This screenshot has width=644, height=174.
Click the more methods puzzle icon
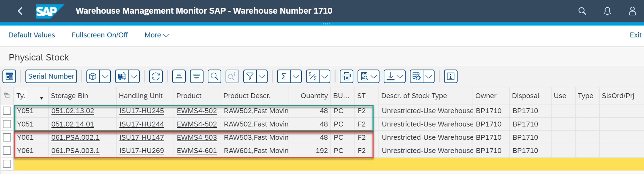[x=122, y=76]
